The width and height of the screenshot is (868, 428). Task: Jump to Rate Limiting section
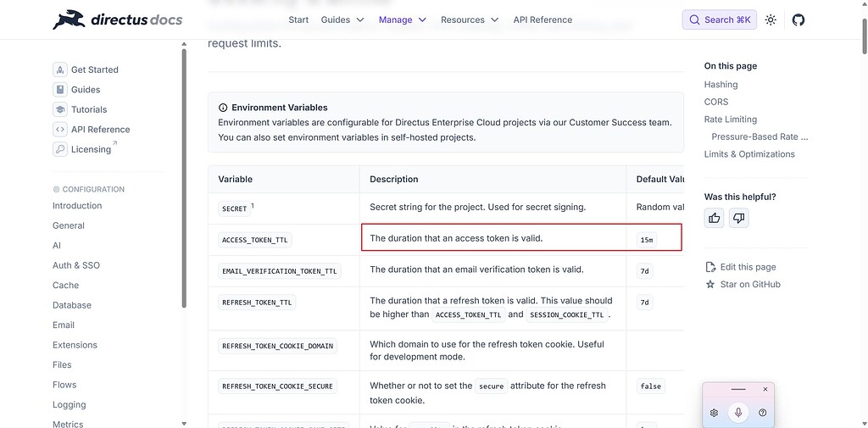[x=730, y=119]
